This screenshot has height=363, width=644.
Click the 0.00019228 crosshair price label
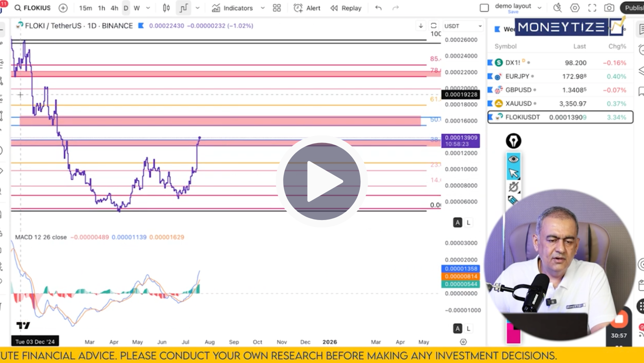461,94
